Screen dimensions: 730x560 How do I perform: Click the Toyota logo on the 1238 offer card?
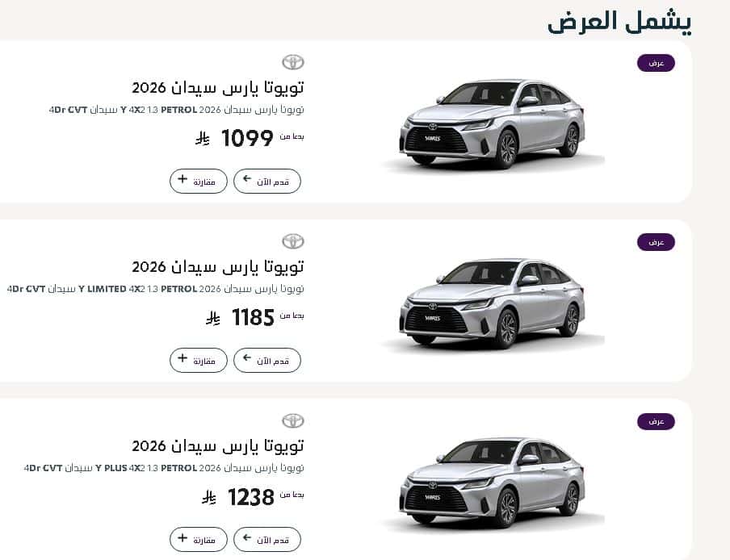[293, 420]
